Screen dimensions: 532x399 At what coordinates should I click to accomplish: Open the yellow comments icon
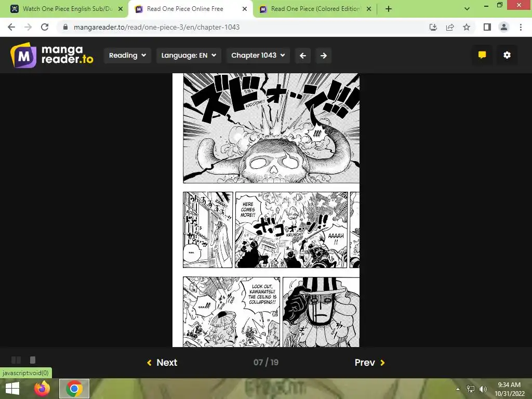click(482, 55)
